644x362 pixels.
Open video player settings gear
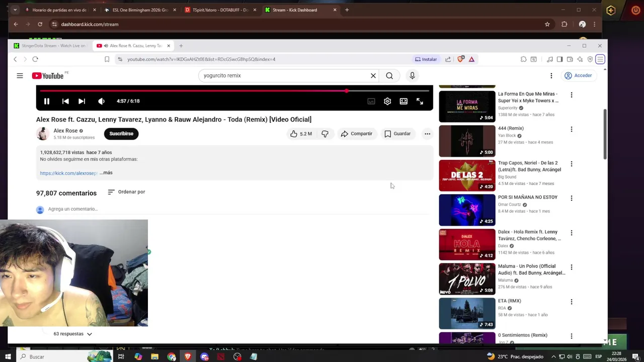(x=387, y=101)
